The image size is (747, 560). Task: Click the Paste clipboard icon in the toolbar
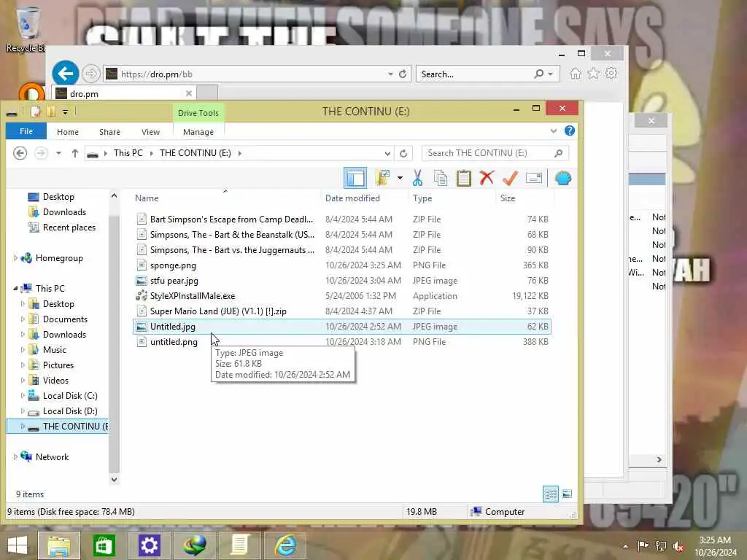[x=463, y=178]
